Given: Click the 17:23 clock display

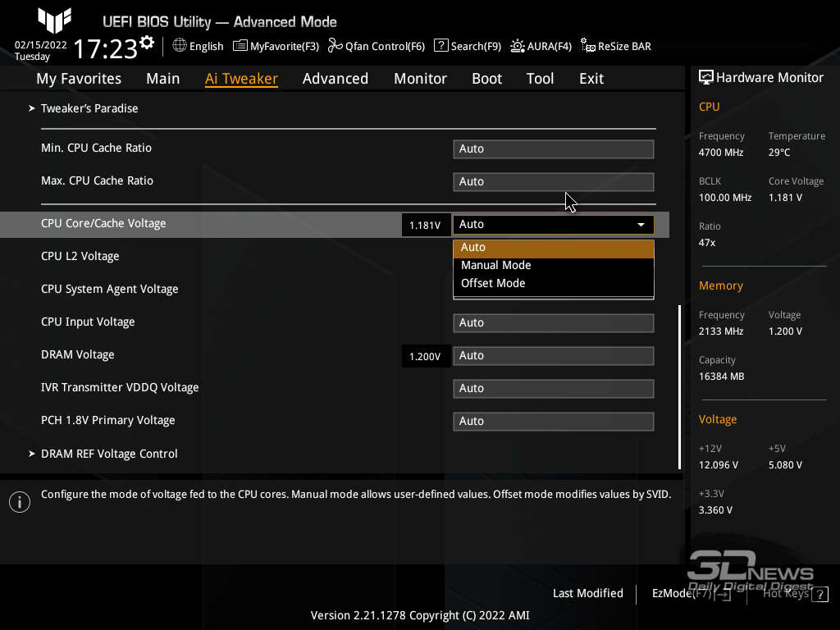Looking at the screenshot, I should [x=106, y=48].
